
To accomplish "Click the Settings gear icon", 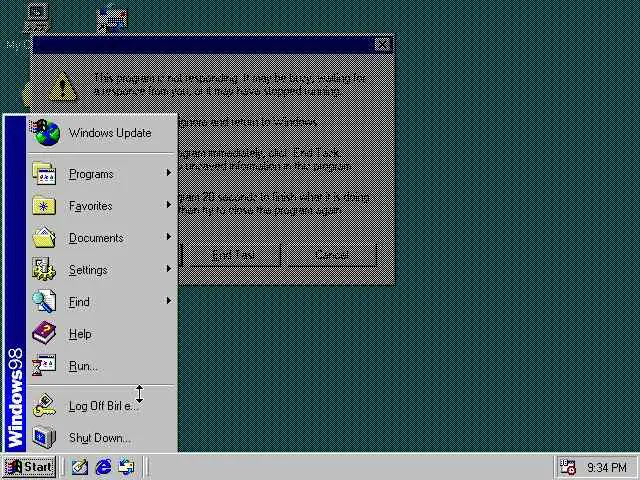I will [x=44, y=269].
